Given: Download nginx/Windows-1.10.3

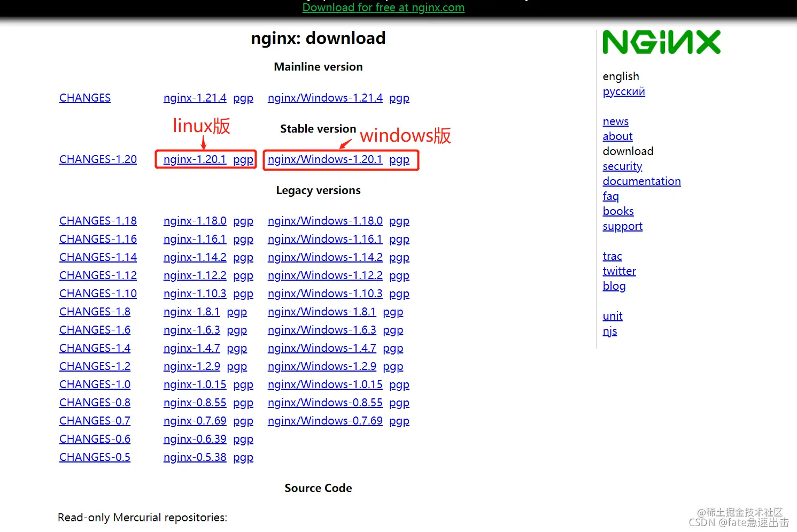Looking at the screenshot, I should [x=325, y=294].
